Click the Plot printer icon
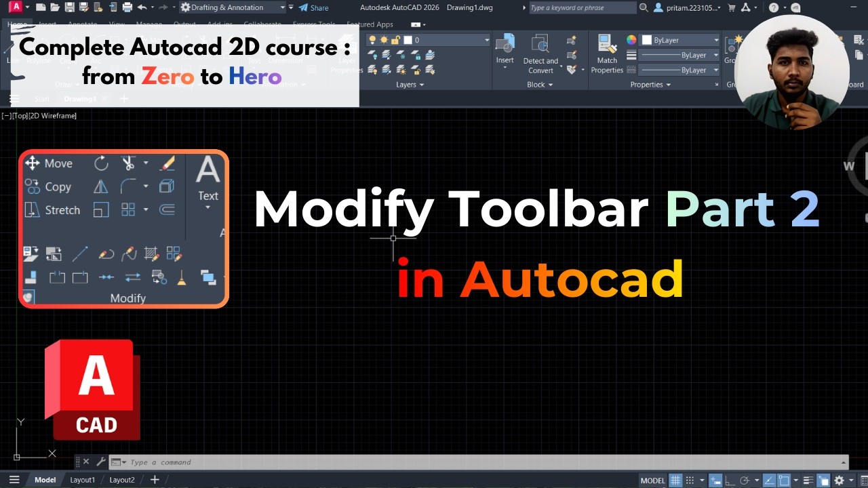The image size is (868, 488). [x=127, y=7]
